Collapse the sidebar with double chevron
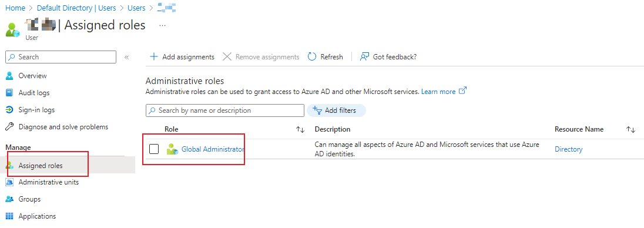 [x=126, y=57]
